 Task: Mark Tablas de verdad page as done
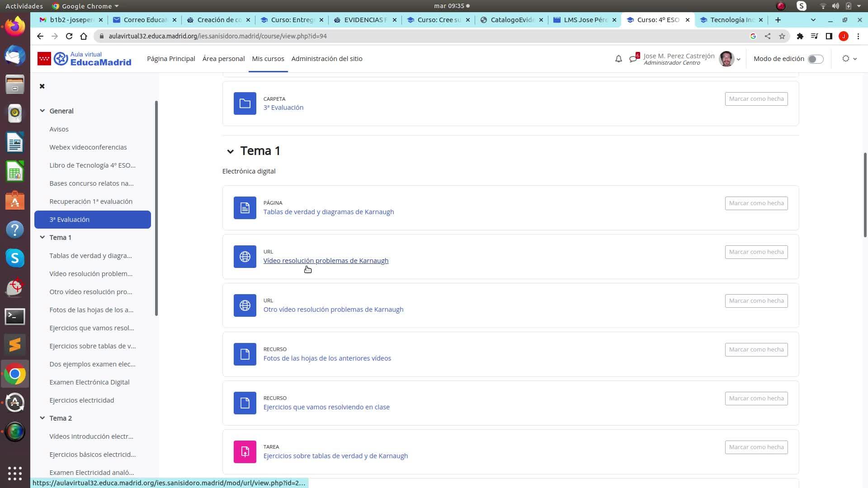[756, 203]
